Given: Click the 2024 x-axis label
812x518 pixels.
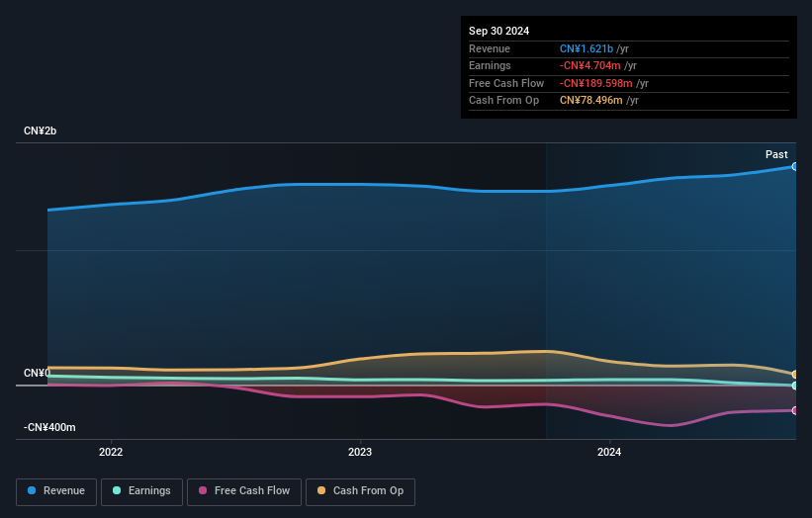Looking at the screenshot, I should [x=609, y=452].
